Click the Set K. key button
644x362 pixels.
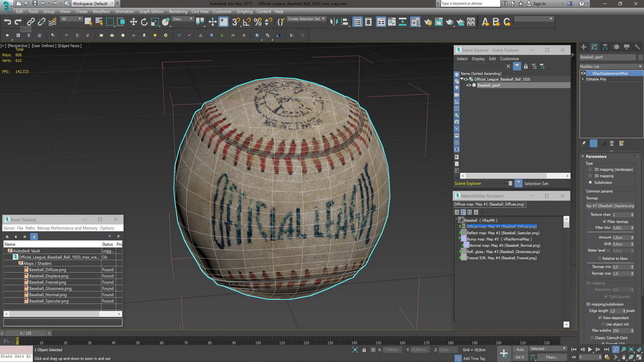tap(520, 357)
